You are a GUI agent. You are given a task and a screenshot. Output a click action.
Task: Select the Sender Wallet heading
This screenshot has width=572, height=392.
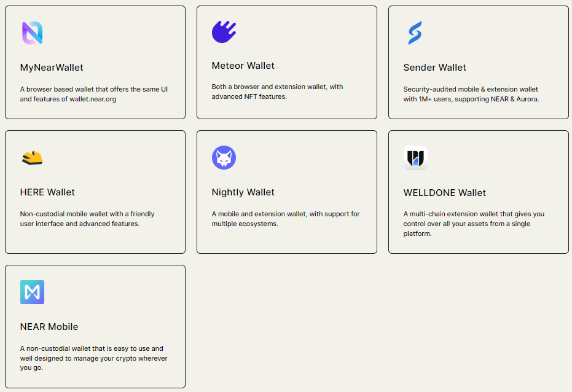click(435, 68)
